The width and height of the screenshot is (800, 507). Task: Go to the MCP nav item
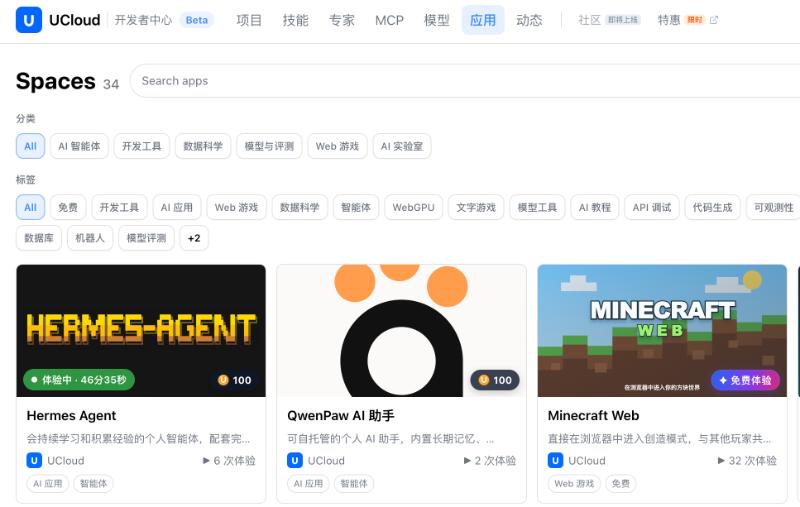pyautogui.click(x=389, y=20)
